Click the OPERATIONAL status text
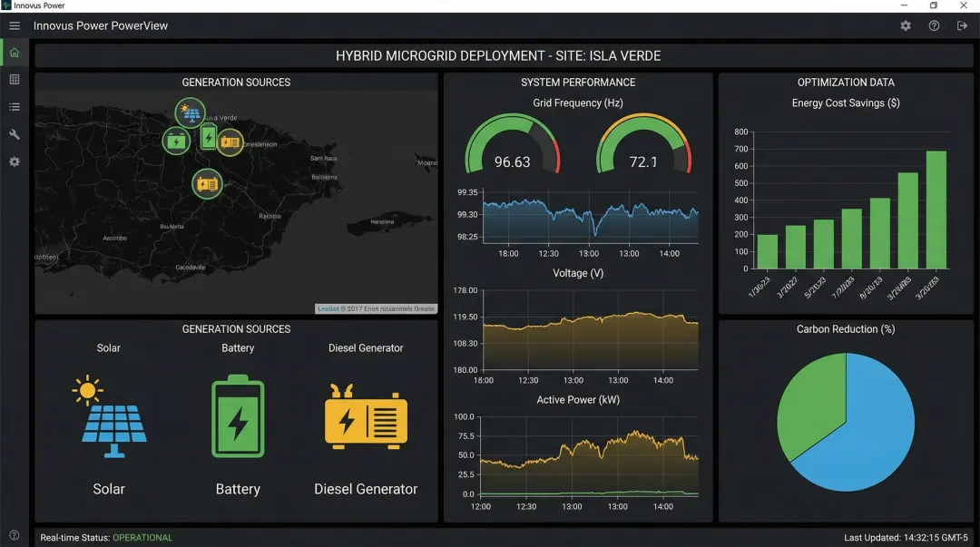Viewport: 980px width, 547px height. pyautogui.click(x=142, y=538)
